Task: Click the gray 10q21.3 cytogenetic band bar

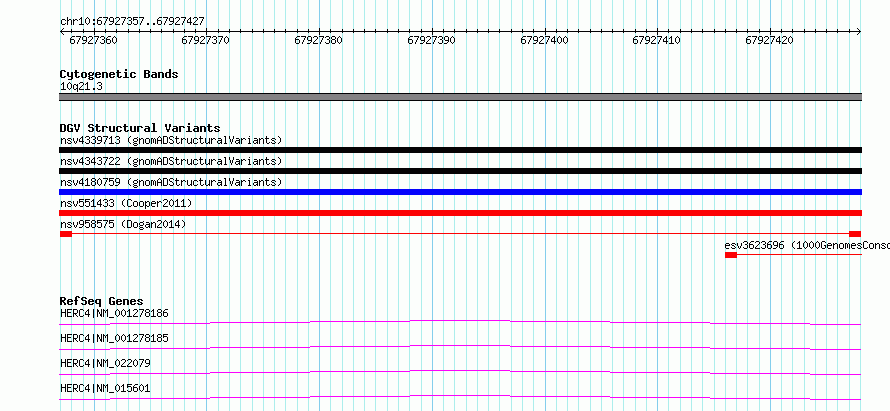Action: [460, 97]
